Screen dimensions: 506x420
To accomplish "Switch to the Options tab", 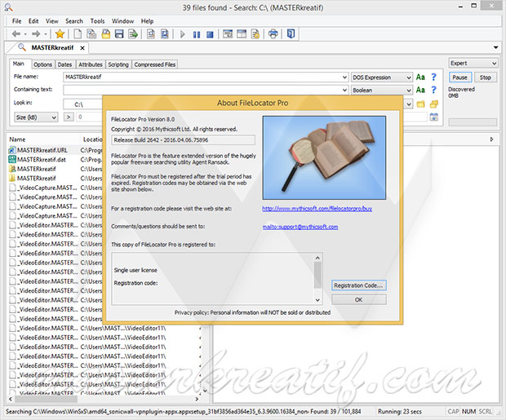I will [43, 64].
